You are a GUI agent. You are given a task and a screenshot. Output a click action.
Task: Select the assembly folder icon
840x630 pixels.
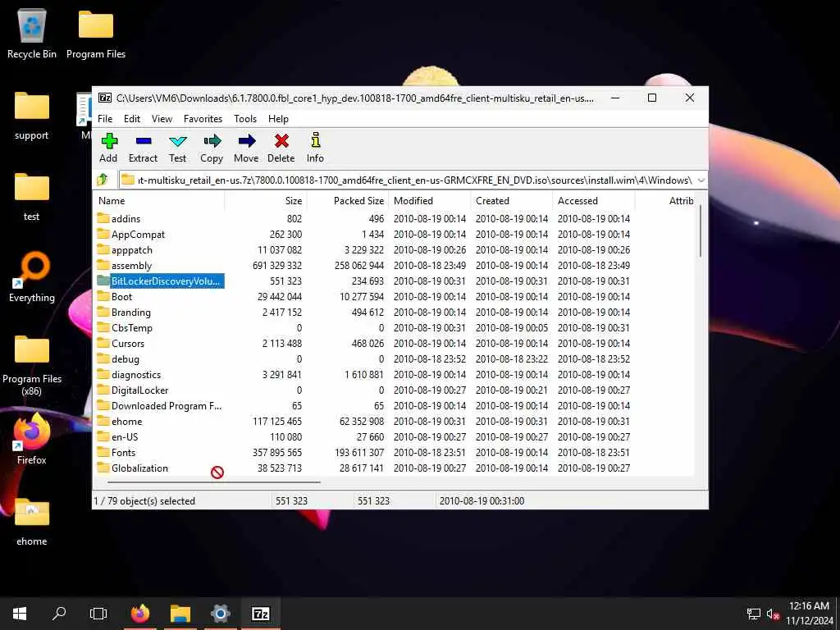[103, 265]
